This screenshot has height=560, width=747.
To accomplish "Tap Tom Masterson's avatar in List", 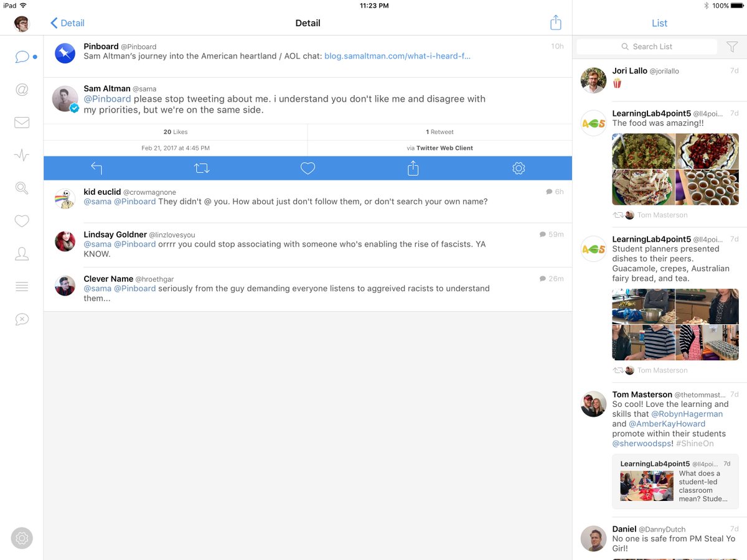I will (593, 404).
